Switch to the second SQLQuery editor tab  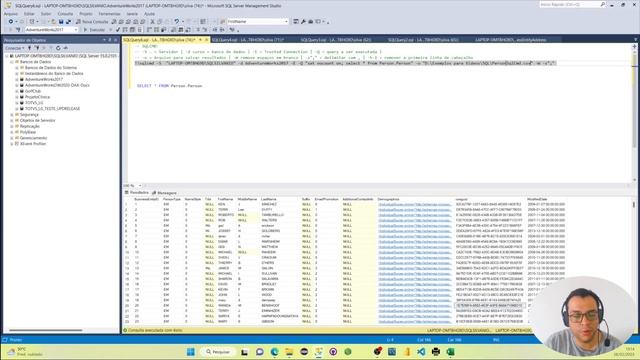[248, 40]
